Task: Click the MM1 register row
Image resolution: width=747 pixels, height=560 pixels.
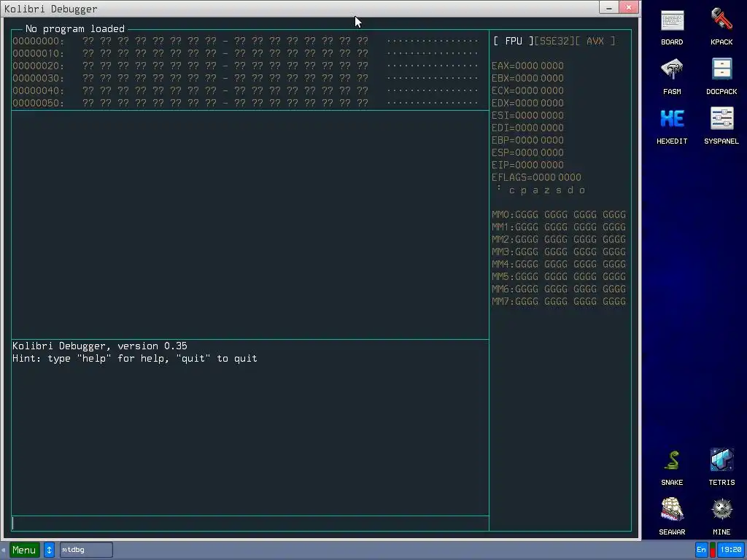Action: tap(559, 227)
